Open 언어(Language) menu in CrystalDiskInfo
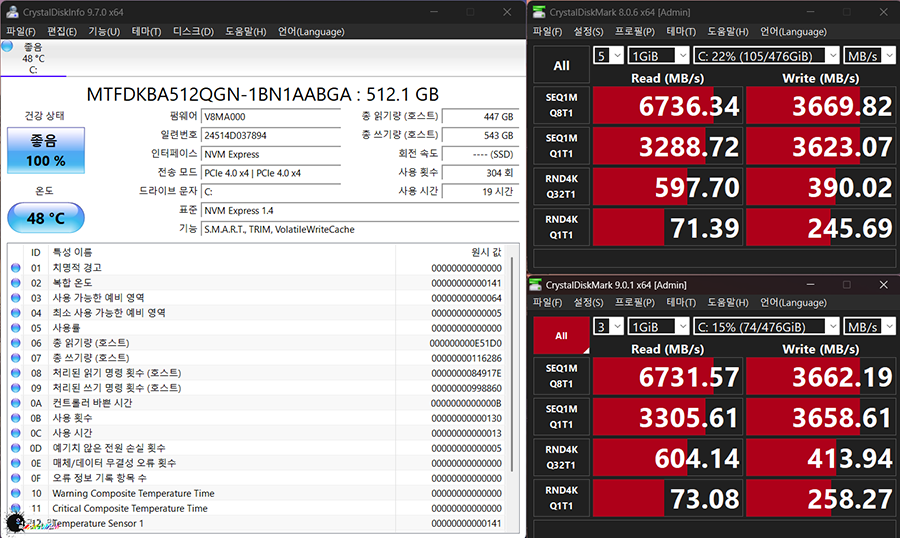This screenshot has height=538, width=900. (311, 32)
